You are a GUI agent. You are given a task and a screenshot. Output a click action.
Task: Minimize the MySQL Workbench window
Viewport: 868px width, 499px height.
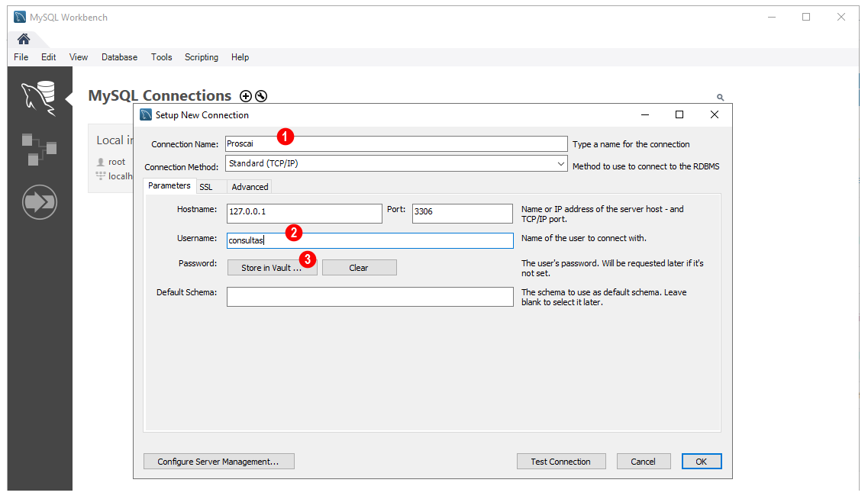point(772,17)
